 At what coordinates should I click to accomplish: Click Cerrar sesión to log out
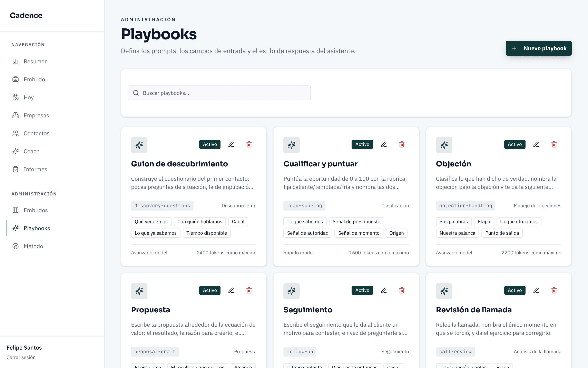[x=21, y=357]
